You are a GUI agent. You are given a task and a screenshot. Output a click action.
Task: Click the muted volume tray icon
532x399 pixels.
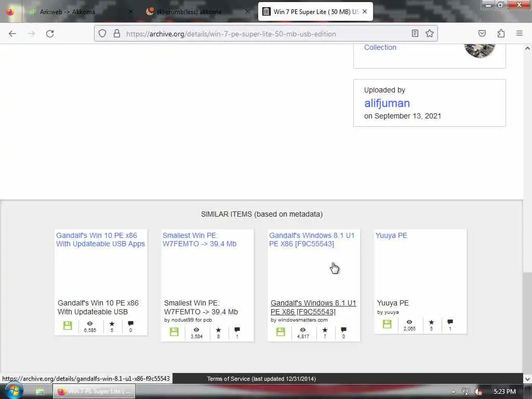tap(478, 392)
